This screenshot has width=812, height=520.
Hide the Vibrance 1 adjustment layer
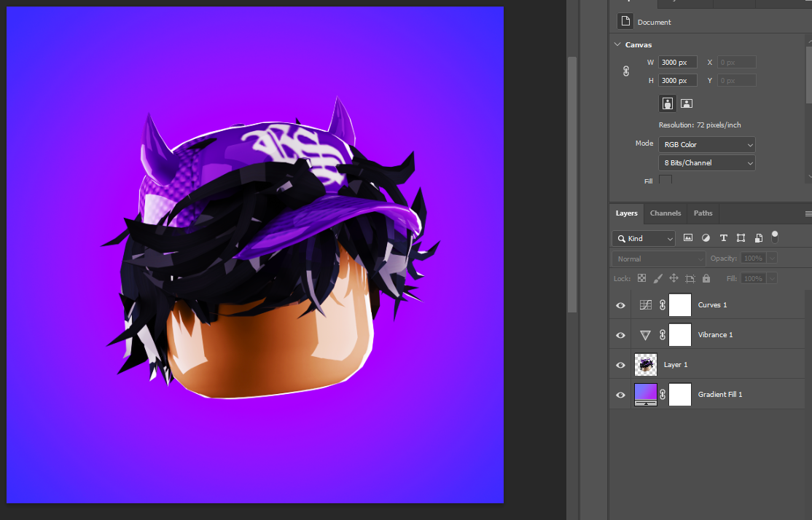(620, 335)
